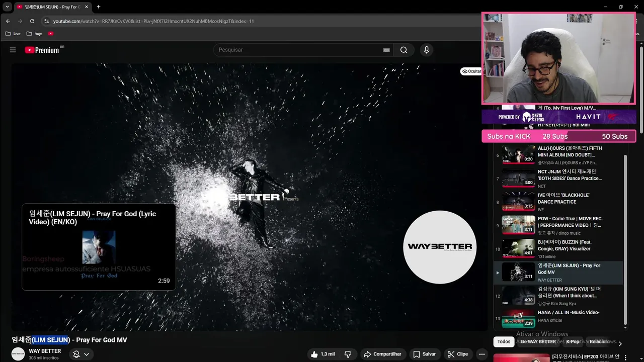Go forward with browser forward arrow

(20, 21)
